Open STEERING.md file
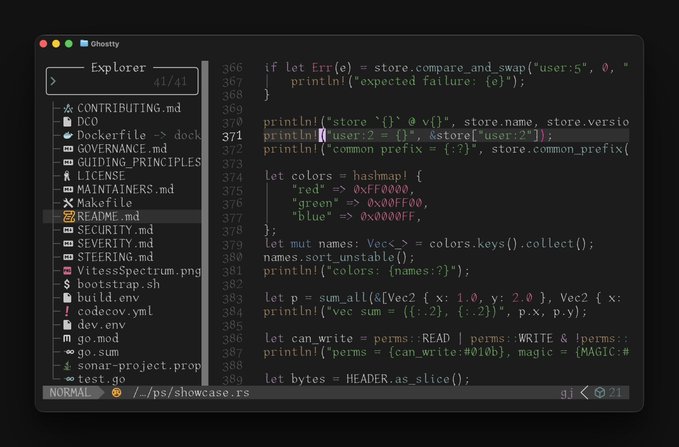 (115, 257)
